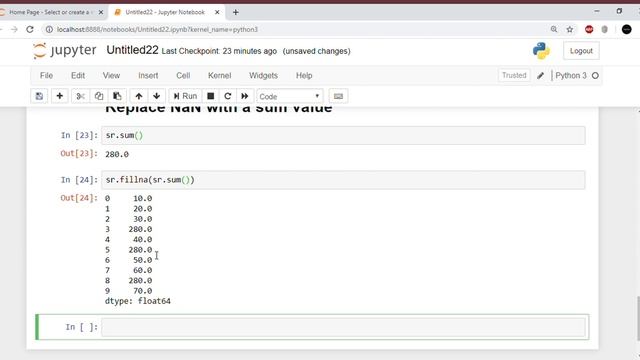The width and height of the screenshot is (640, 360).
Task: Open the command palette keyboard icon
Action: [338, 96]
